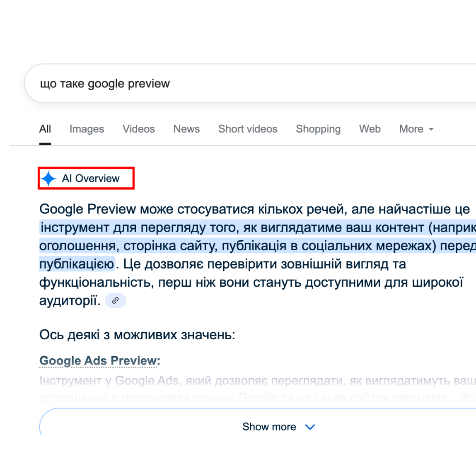Screen dimensions: 476x476
Task: Open the Web results tab
Action: coord(370,129)
